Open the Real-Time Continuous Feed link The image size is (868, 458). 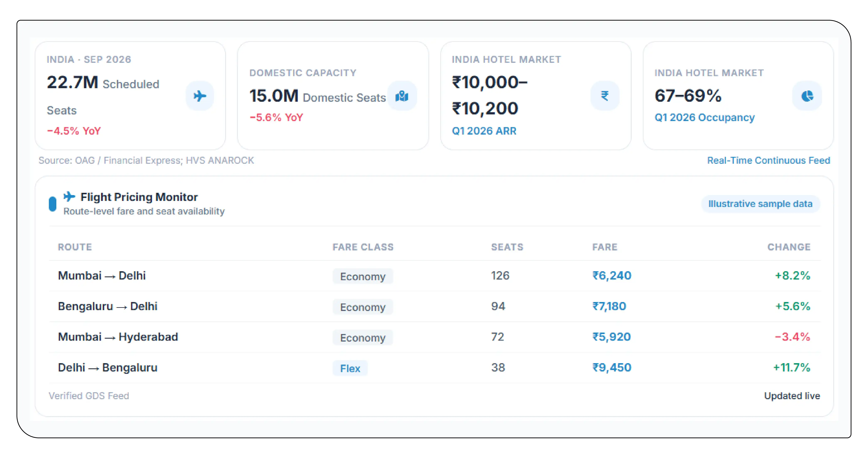coord(769,160)
